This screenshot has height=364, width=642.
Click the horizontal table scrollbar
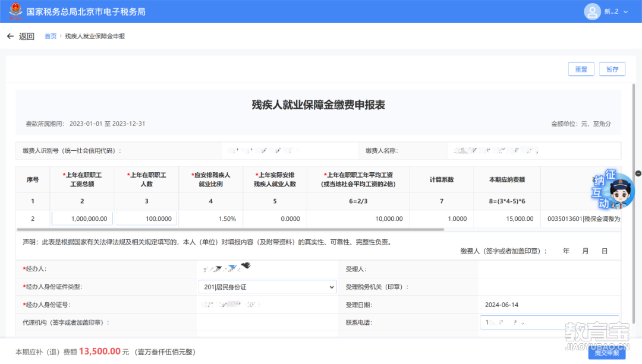tap(230, 229)
